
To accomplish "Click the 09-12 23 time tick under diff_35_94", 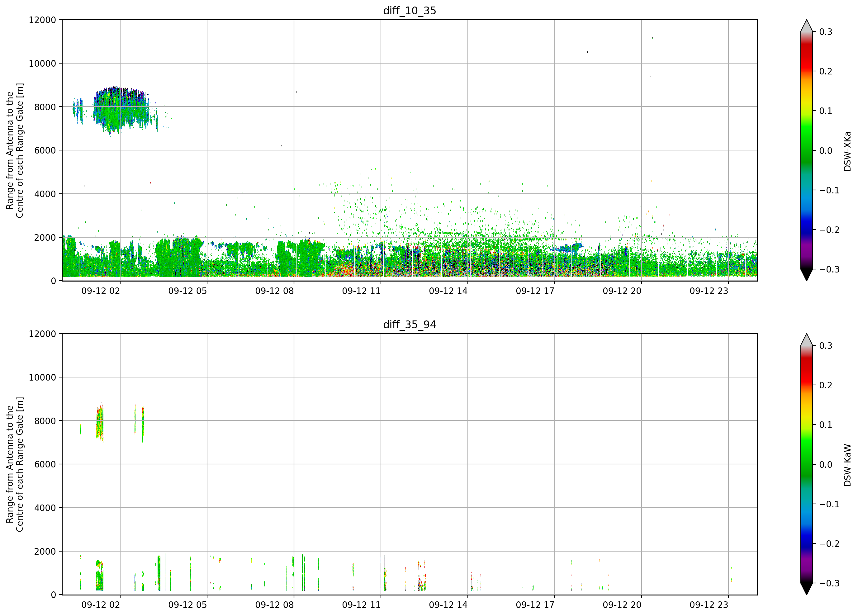I will tap(709, 605).
